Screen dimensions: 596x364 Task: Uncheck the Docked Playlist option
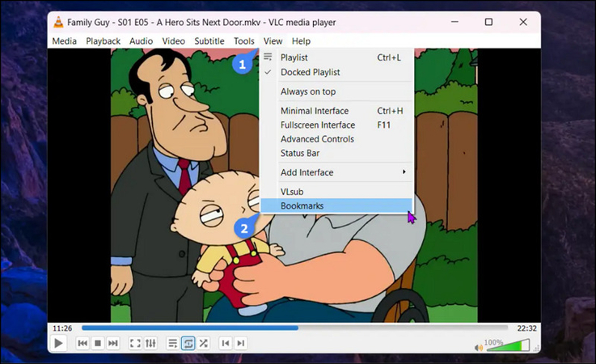(x=336, y=72)
